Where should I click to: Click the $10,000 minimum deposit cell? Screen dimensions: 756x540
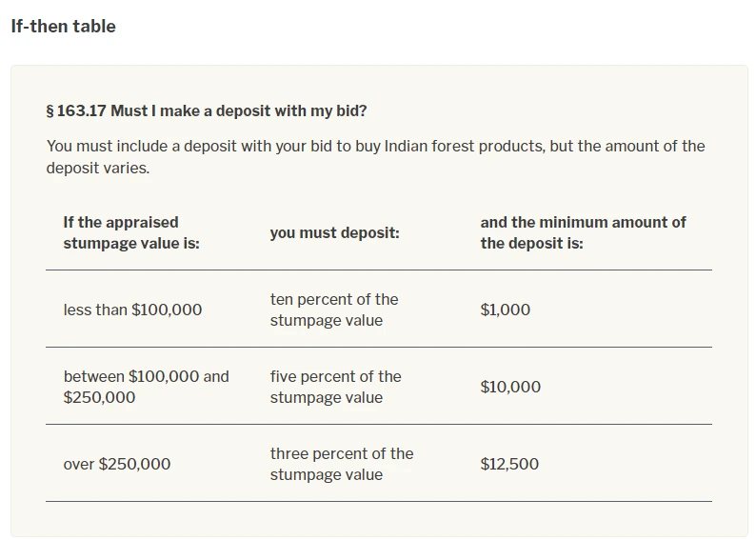pyautogui.click(x=510, y=387)
